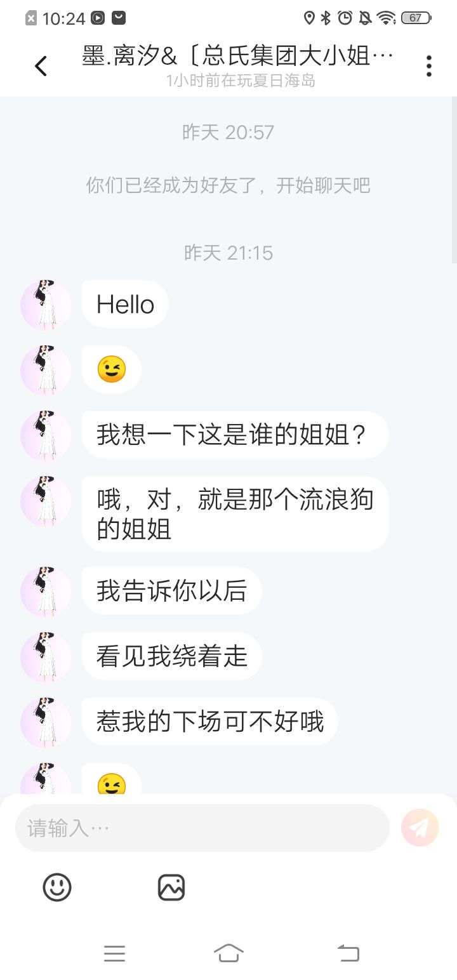This screenshot has height=980, width=457.
Task: Tap the message about 流浪狗的姐姐
Action: pyautogui.click(x=235, y=513)
